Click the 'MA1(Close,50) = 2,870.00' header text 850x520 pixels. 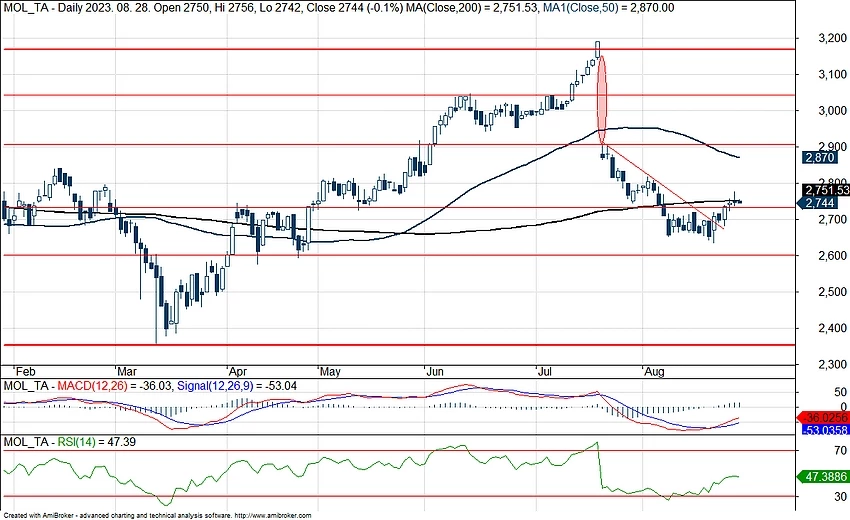(609, 8)
